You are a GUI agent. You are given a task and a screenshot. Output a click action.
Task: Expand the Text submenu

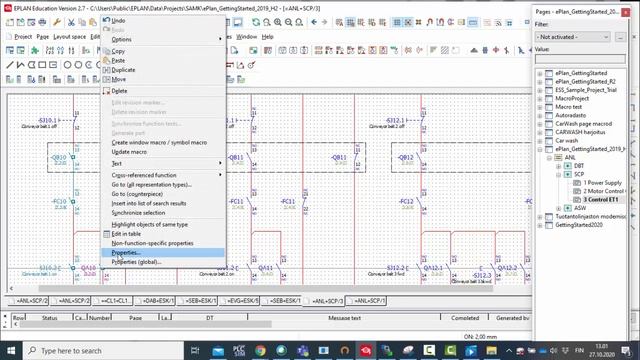click(x=163, y=163)
